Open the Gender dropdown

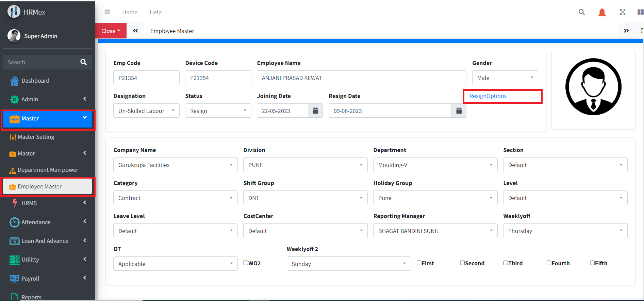[505, 78]
